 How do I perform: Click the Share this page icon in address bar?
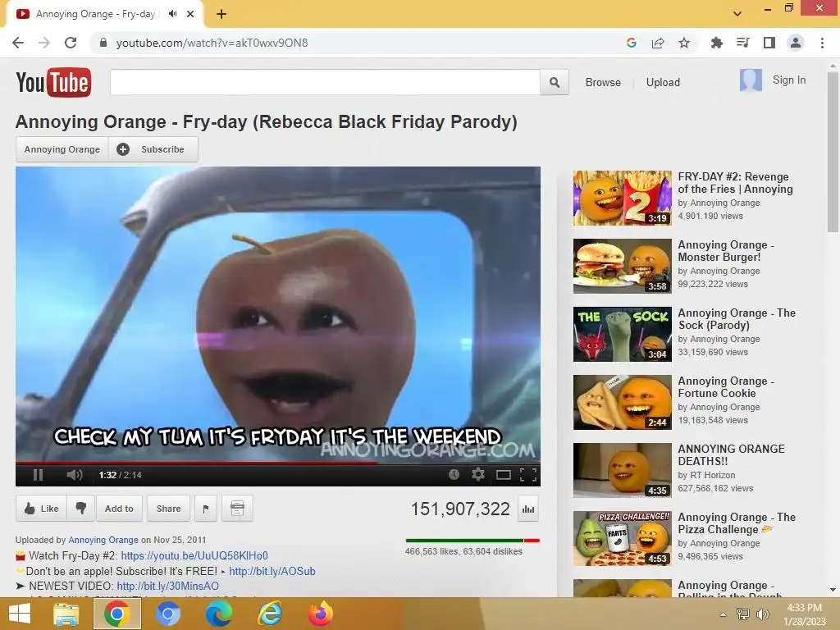click(x=658, y=43)
